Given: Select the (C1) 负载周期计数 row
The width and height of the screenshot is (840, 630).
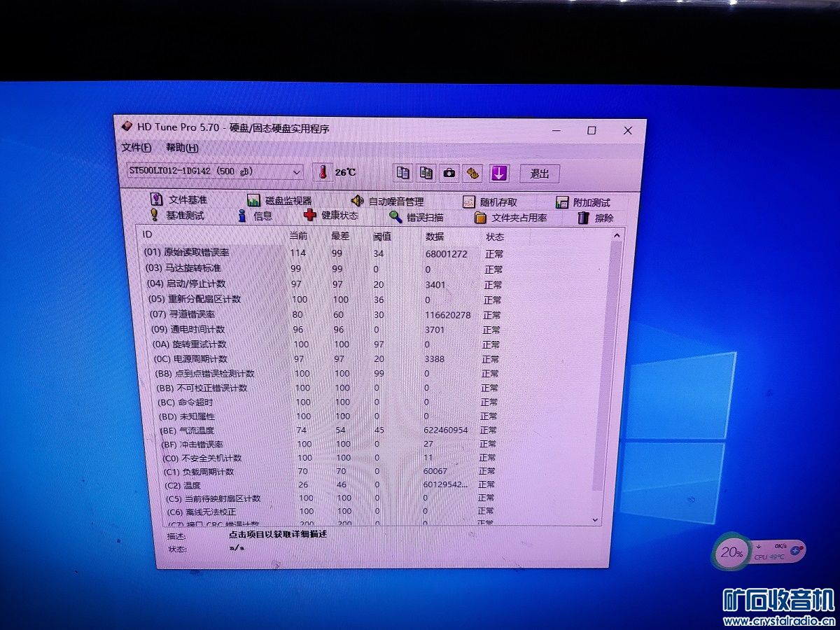Looking at the screenshot, I should click(329, 471).
